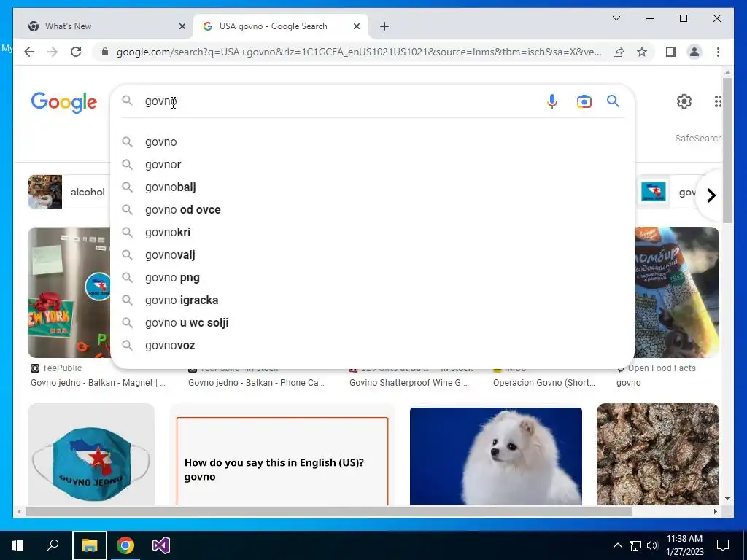Switch to the What's New tab

[104, 26]
